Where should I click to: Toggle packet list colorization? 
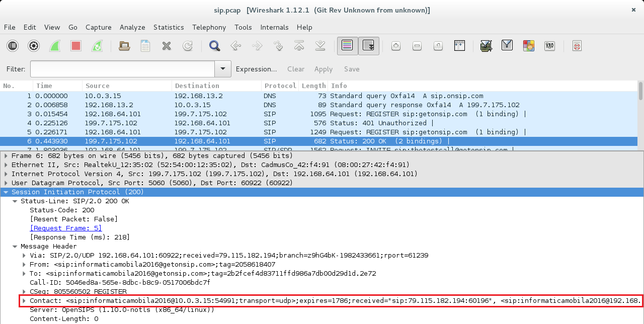(x=348, y=46)
